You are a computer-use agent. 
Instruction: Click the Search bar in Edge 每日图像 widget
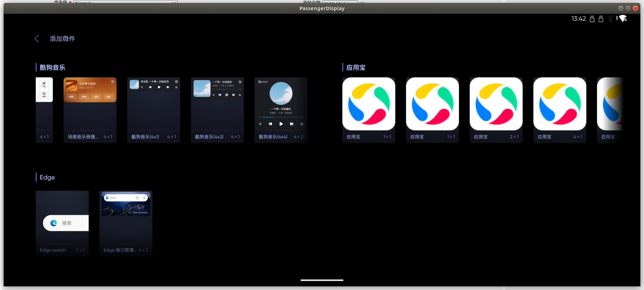click(x=126, y=198)
